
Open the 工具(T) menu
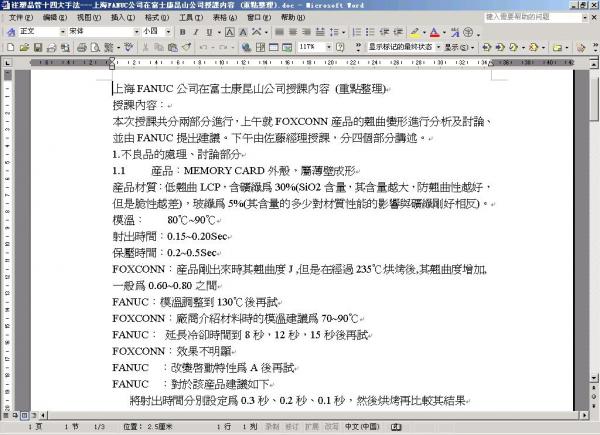pyautogui.click(x=191, y=18)
